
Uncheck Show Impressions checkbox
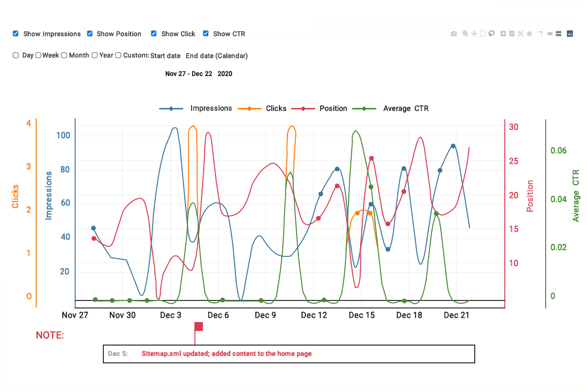click(x=15, y=33)
